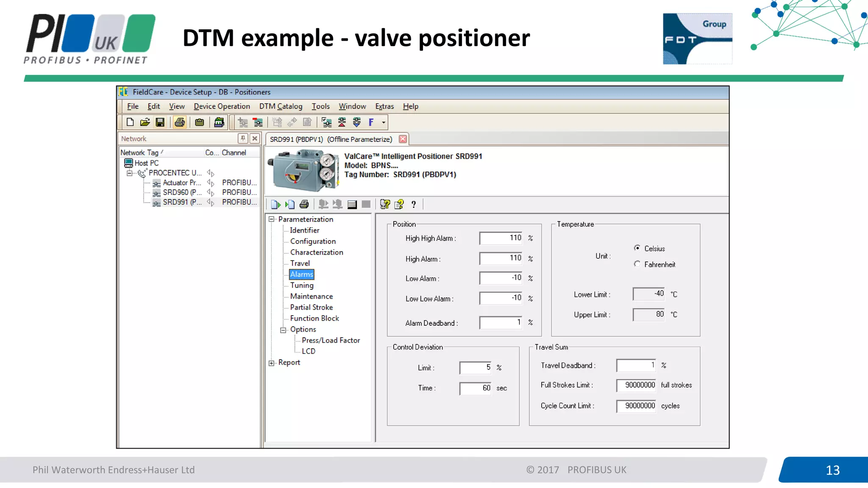Open the DTM catalog folder icon in the toolbar
This screenshot has height=488, width=868.
click(x=219, y=122)
